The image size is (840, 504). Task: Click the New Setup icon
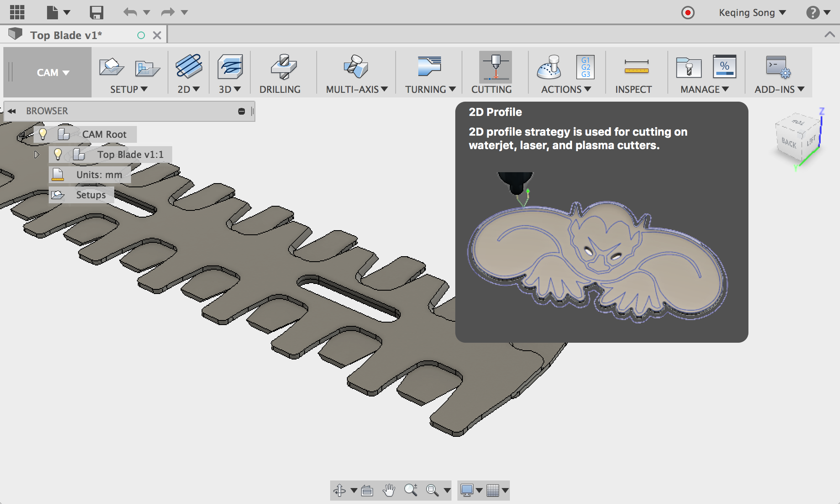point(111,67)
